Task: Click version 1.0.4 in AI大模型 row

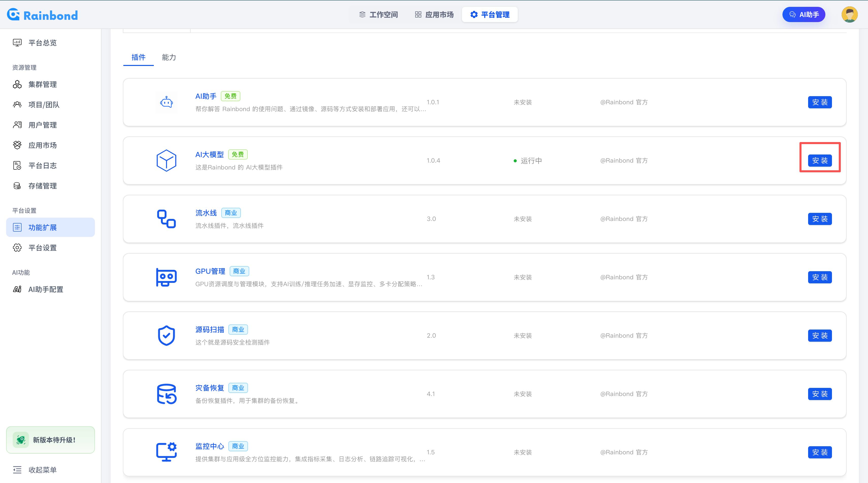Action: [433, 161]
